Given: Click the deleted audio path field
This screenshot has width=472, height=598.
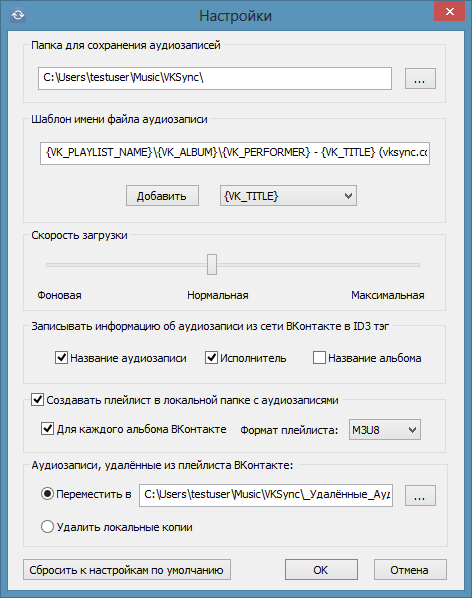Looking at the screenshot, I should 266,495.
